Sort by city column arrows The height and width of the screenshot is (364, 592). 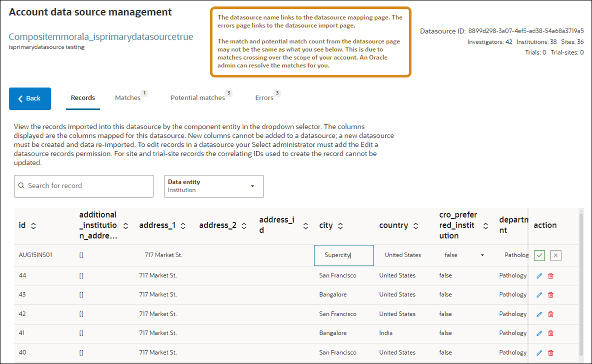tap(340, 226)
